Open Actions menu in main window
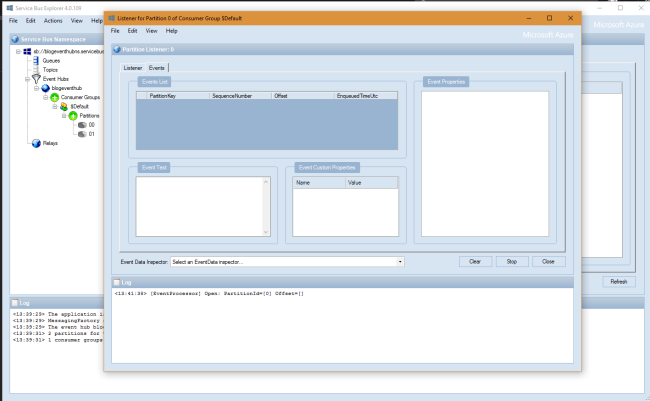650x401 pixels. tap(53, 21)
